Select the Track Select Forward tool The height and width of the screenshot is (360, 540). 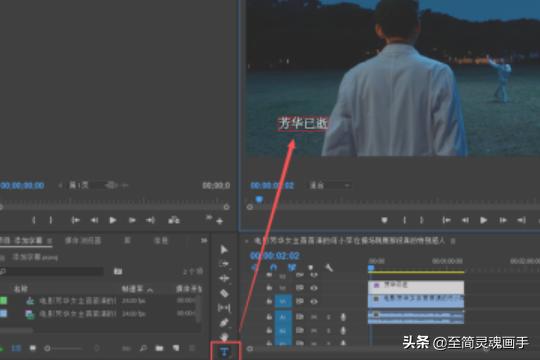224,264
